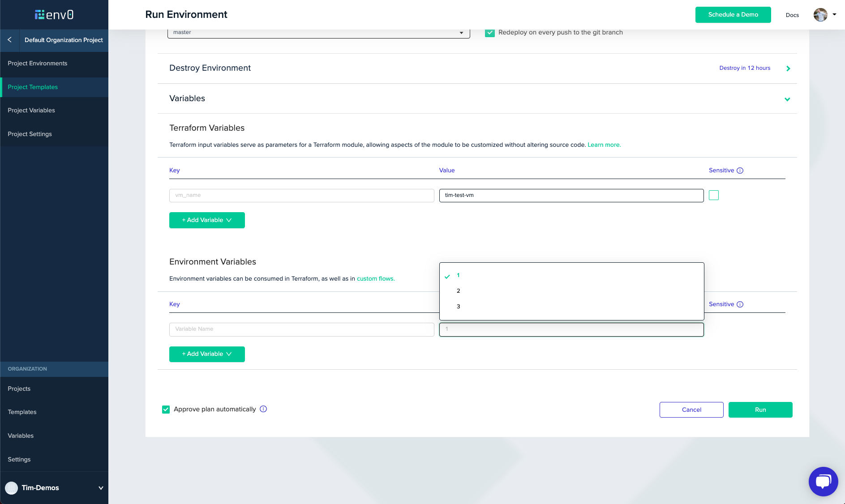Click the Destroy Environment heading
845x504 pixels.
tap(210, 68)
